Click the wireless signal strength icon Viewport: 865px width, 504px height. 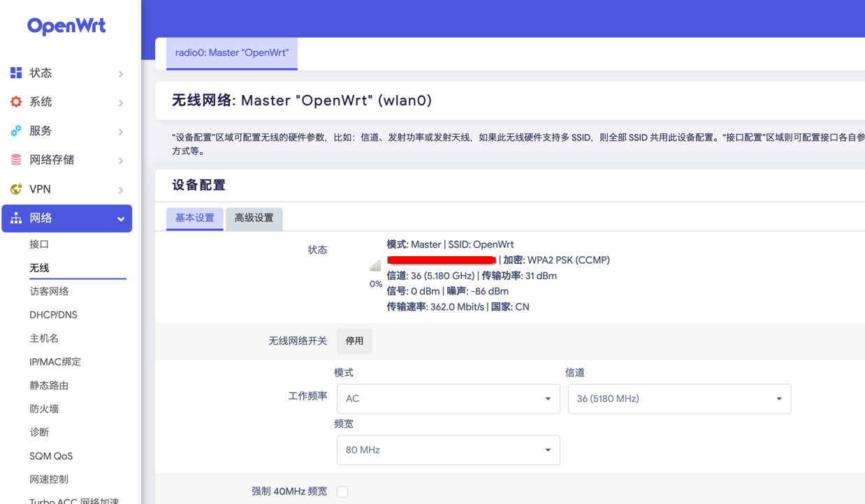point(375,266)
